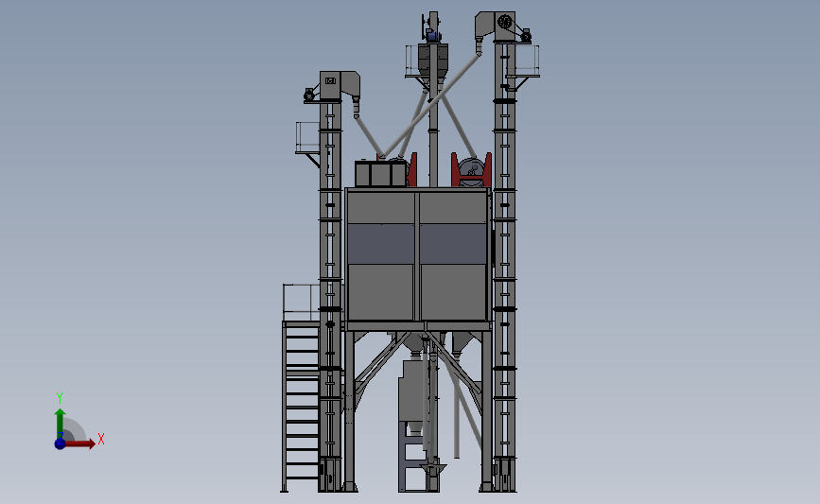Select the right bucket elevator head housing
The image size is (820, 504).
[x=495, y=26]
